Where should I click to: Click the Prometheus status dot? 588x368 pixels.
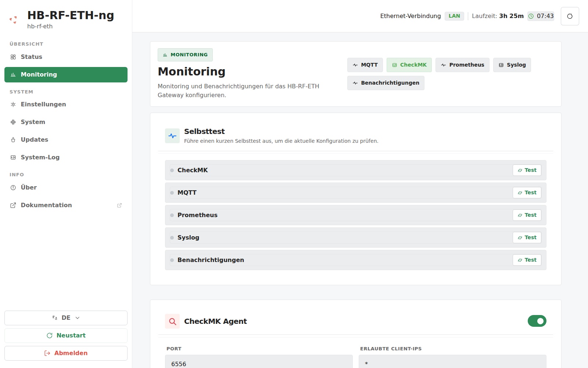point(172,215)
